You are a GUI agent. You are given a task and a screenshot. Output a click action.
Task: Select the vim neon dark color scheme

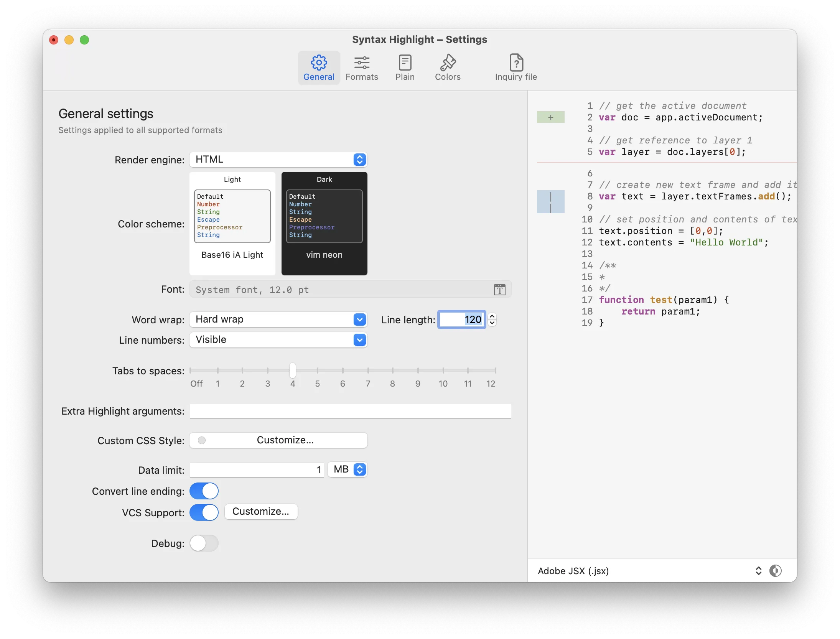coord(324,224)
